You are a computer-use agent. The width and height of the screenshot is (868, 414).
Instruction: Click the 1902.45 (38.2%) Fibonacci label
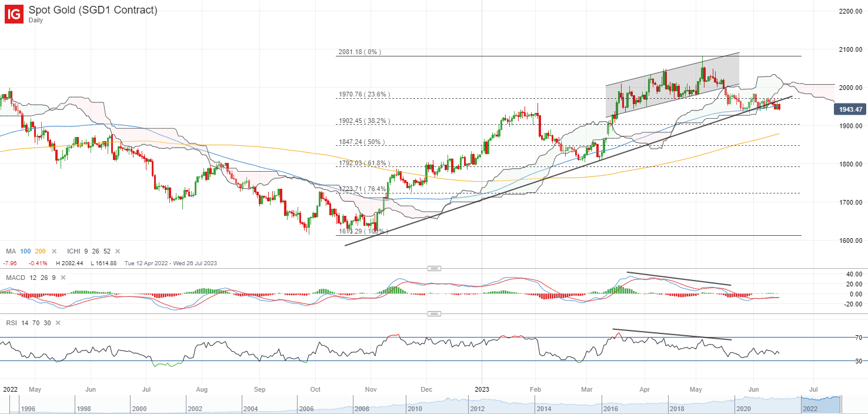[364, 121]
